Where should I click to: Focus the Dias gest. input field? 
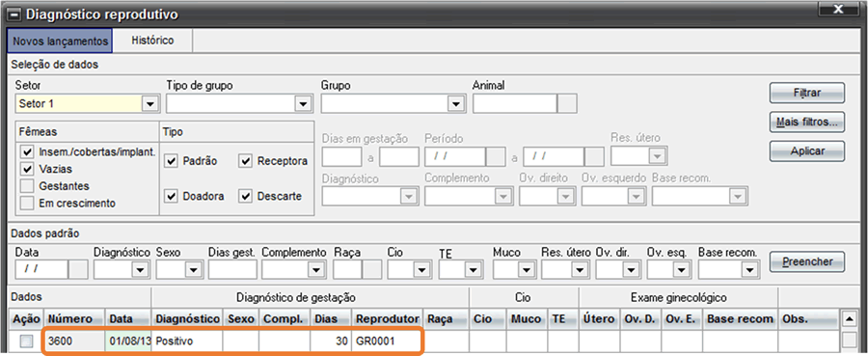(232, 269)
